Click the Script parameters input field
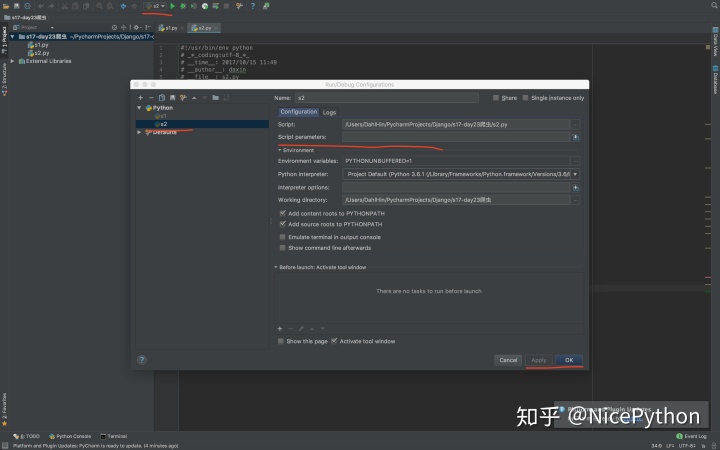This screenshot has width=720, height=450. pyautogui.click(x=456, y=137)
